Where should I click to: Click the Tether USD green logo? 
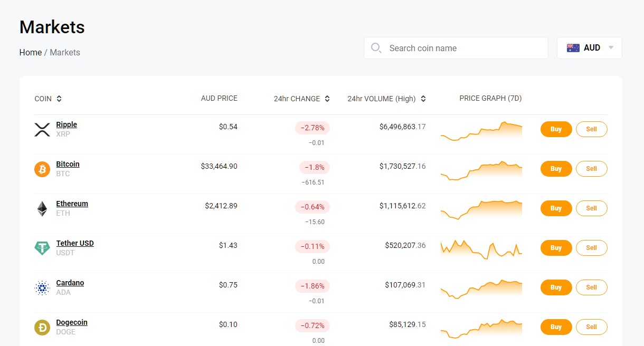[x=42, y=248]
